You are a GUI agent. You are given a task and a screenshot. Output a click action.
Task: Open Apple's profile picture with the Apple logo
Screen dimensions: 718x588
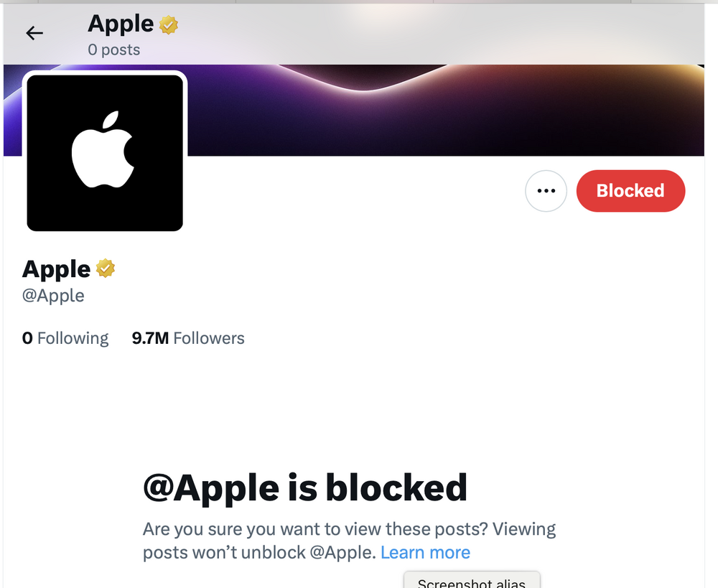(104, 151)
